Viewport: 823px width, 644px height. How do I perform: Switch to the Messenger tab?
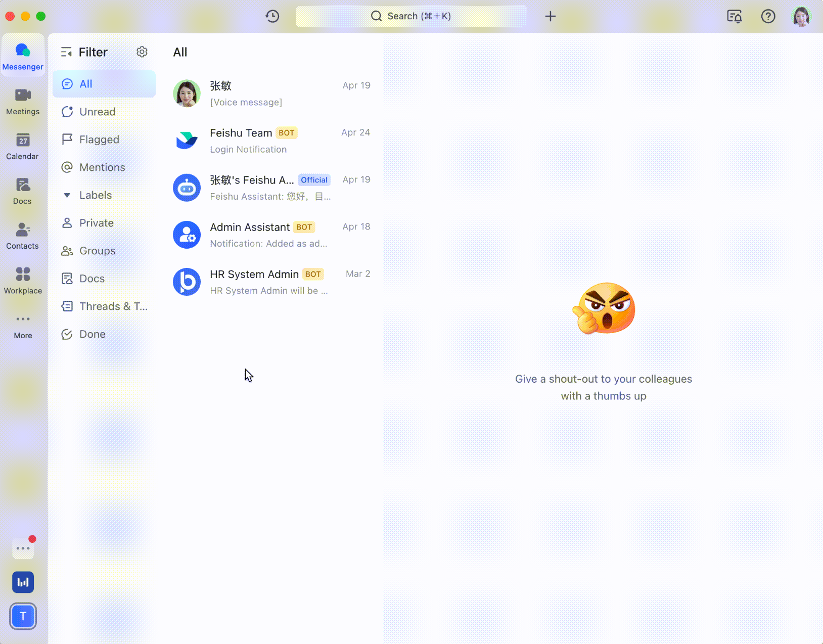23,54
